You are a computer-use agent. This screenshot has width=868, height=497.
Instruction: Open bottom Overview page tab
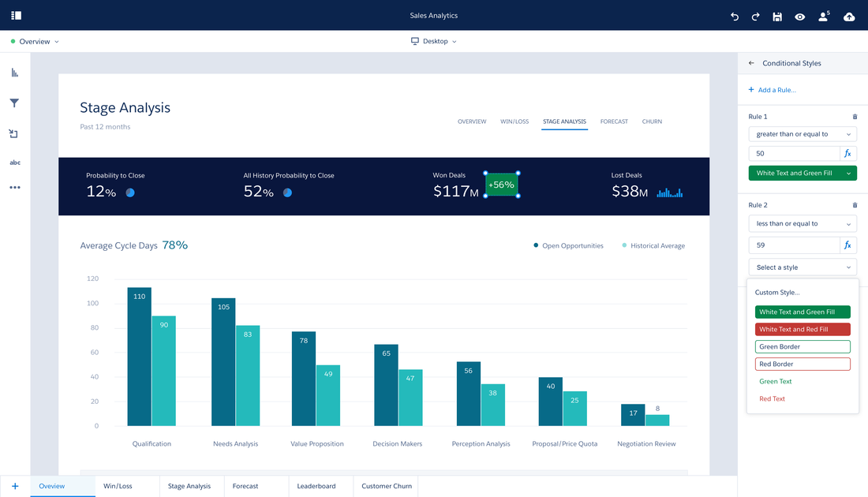(x=62, y=486)
